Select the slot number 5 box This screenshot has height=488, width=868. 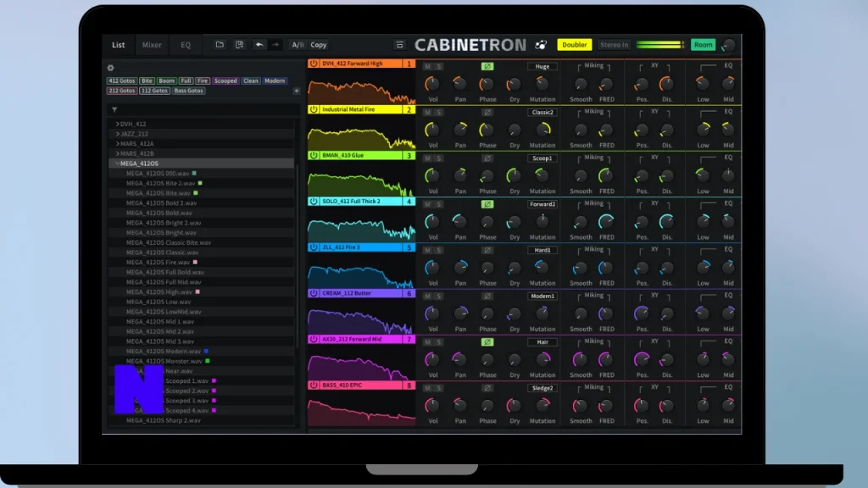coord(409,247)
